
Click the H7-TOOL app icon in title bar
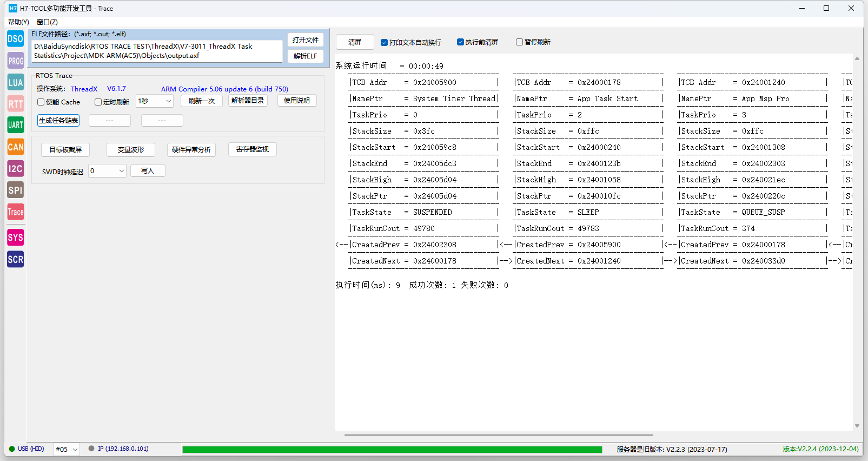point(13,8)
